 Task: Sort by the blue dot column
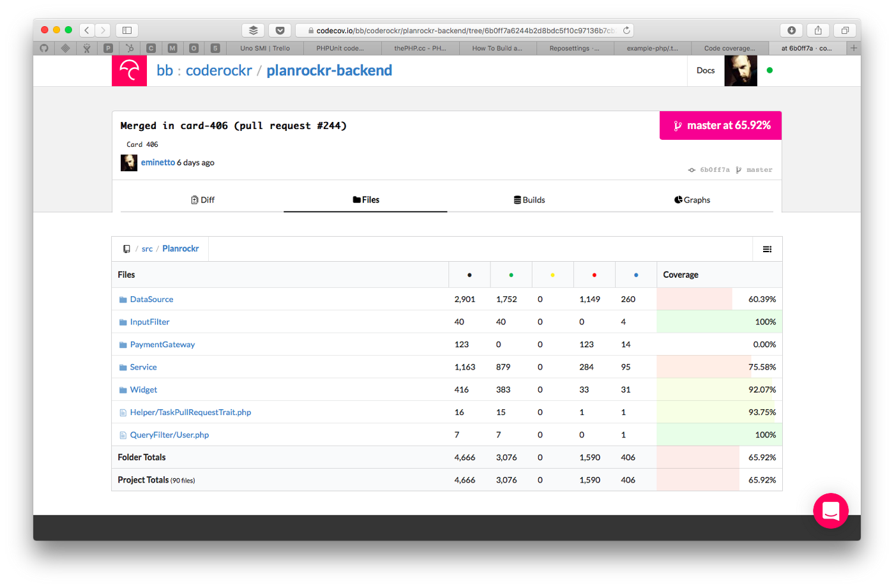click(636, 275)
